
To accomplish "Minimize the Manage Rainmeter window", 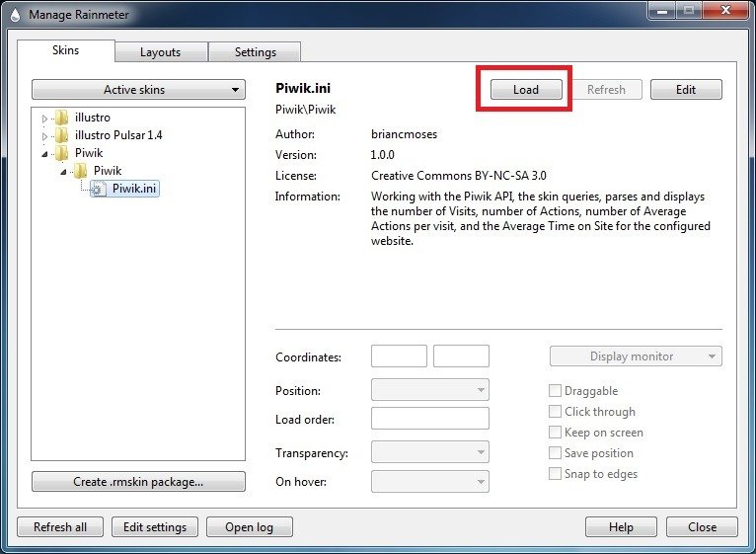I will 662,11.
